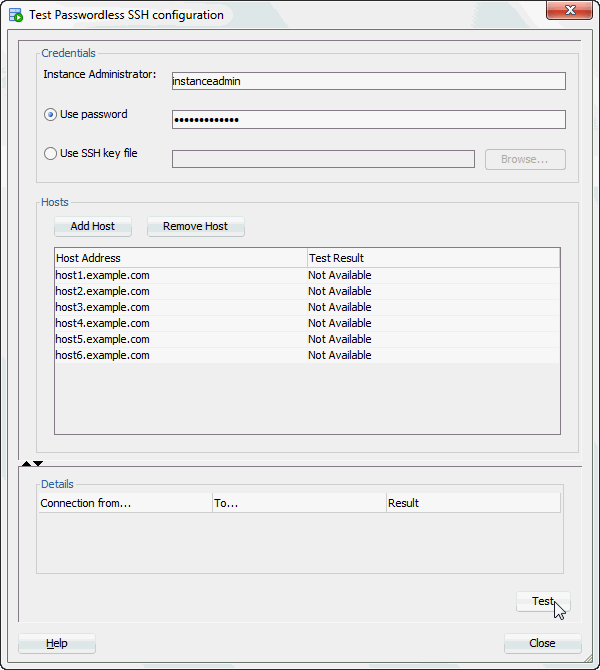Click into the password field
This screenshot has width=600, height=670.
click(369, 120)
